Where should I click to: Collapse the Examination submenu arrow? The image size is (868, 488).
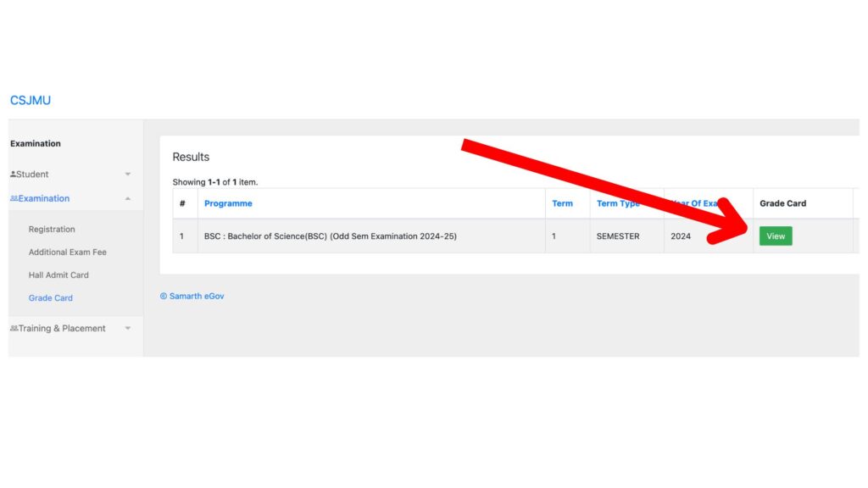[x=128, y=198]
